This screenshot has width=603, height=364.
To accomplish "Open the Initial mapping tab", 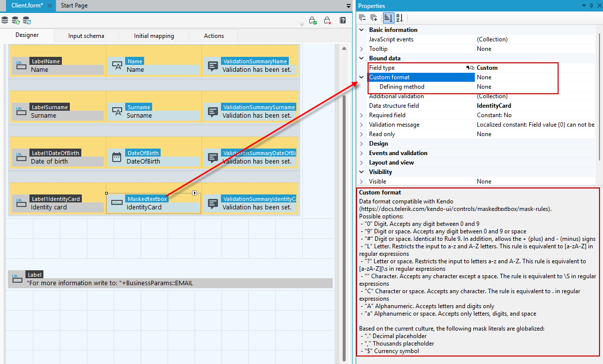I will click(154, 36).
